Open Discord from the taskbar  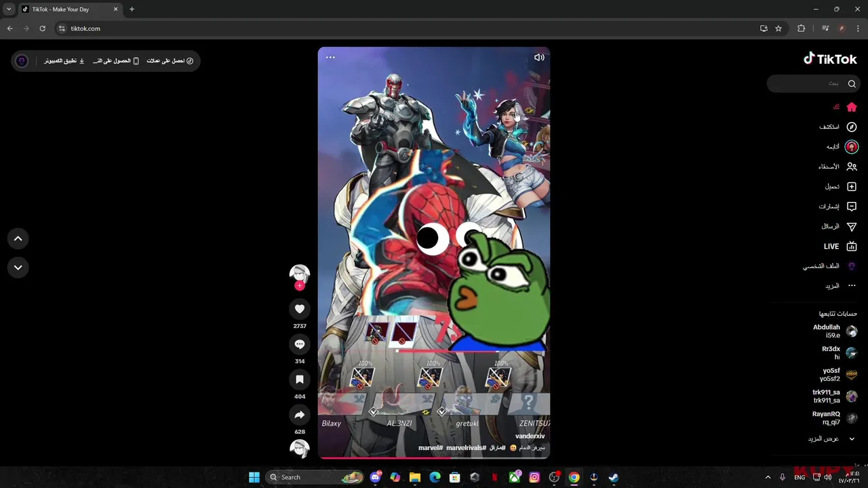coord(375,477)
